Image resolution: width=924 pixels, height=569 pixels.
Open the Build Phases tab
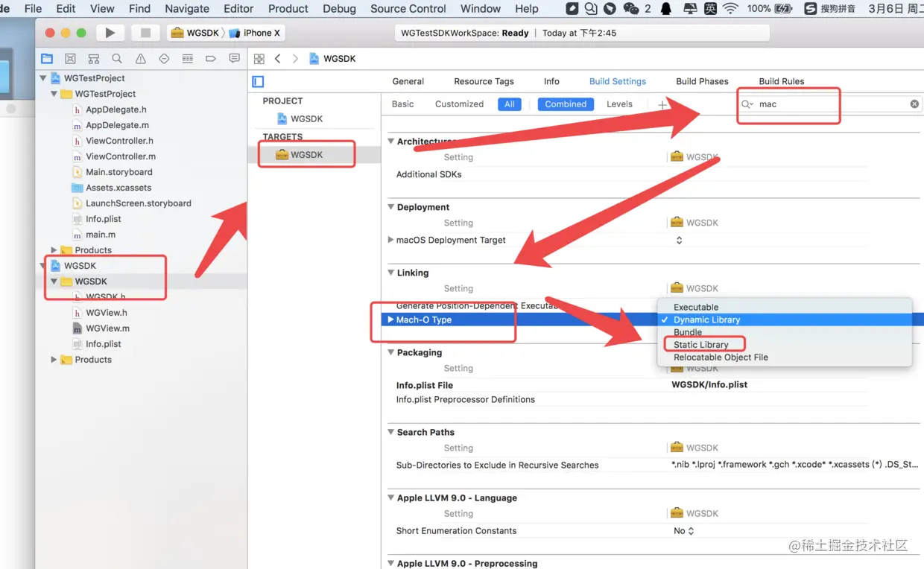pos(702,81)
